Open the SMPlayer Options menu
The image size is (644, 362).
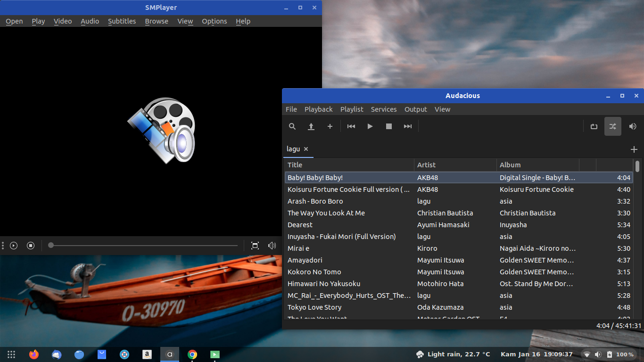215,21
